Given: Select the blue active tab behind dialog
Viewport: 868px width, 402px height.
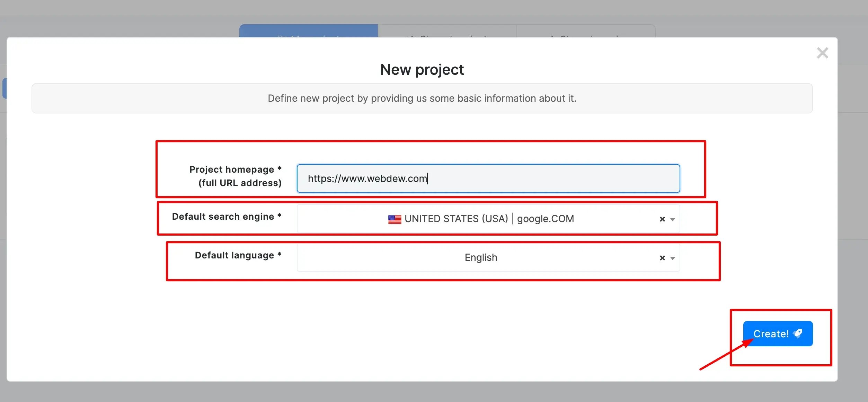Looking at the screenshot, I should (x=308, y=31).
